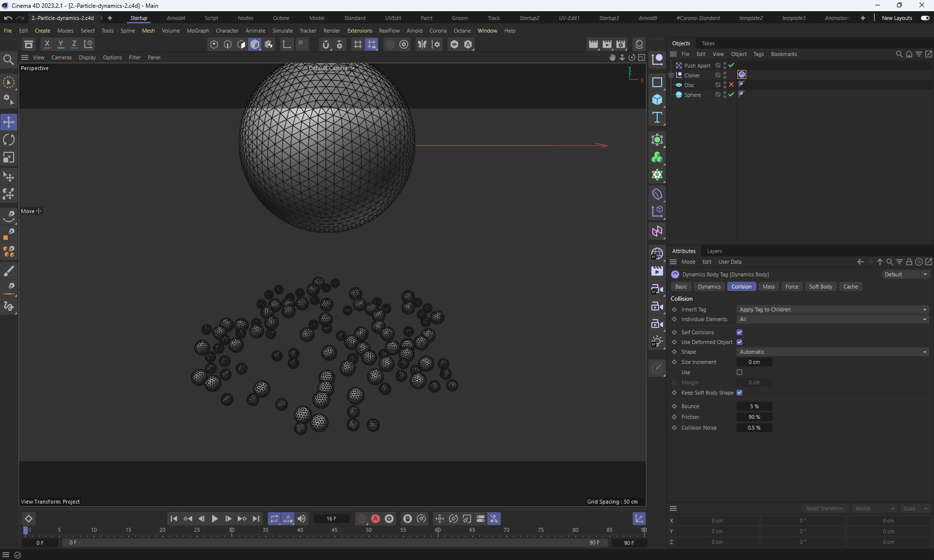Disable the Self Collisions checkbox
The width and height of the screenshot is (934, 560).
(x=739, y=332)
